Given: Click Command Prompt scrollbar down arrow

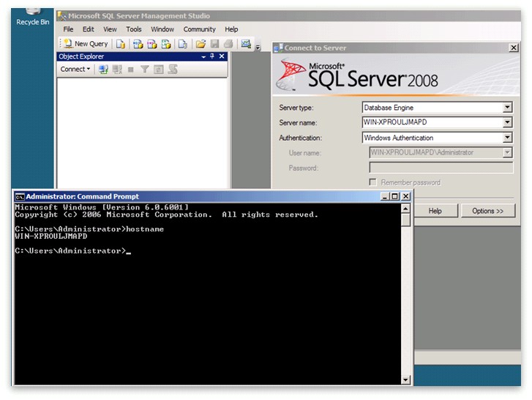Looking at the screenshot, I should pos(405,379).
